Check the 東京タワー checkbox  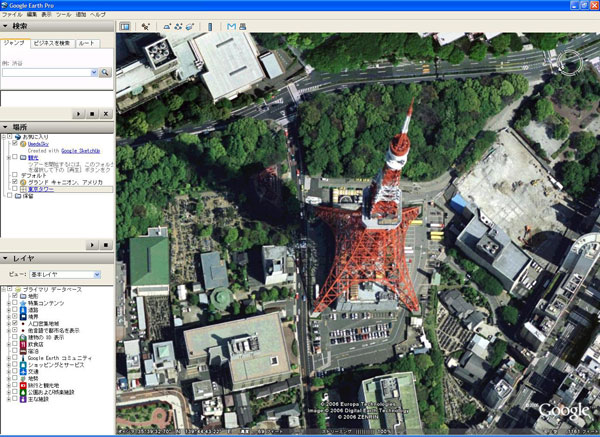coord(15,189)
